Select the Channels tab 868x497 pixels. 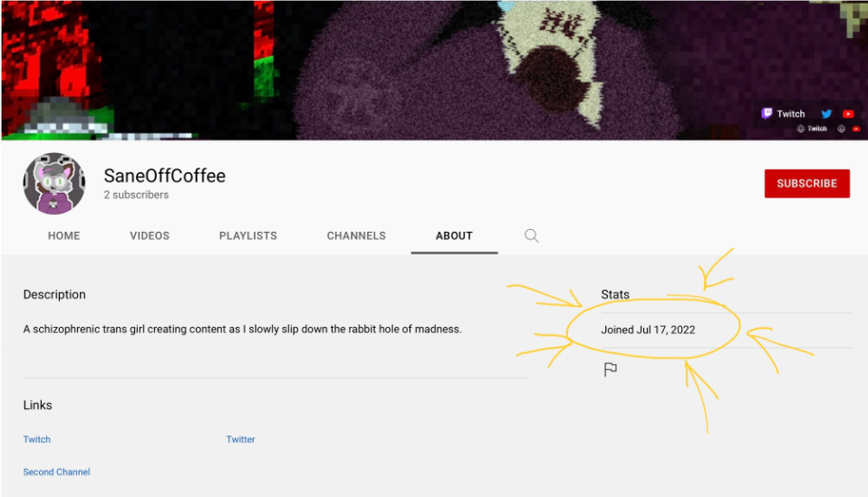click(x=356, y=236)
